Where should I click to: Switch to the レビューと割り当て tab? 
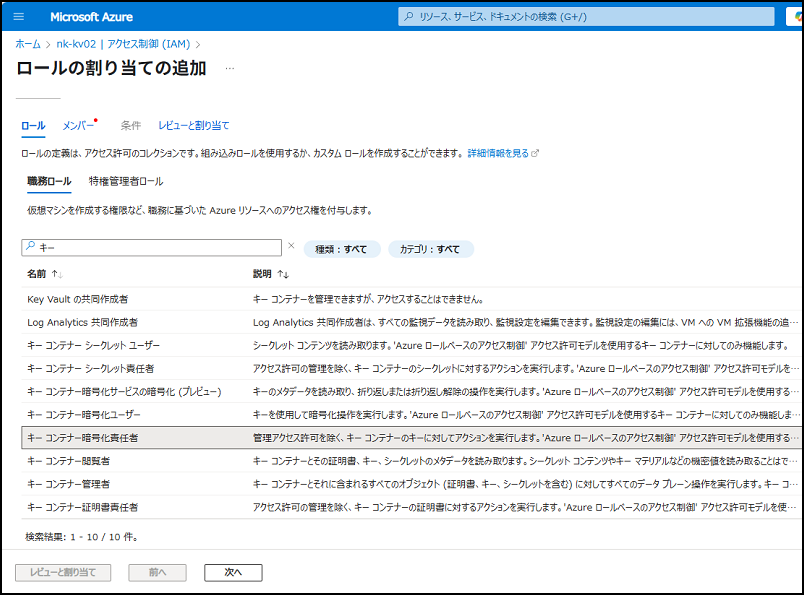[194, 126]
